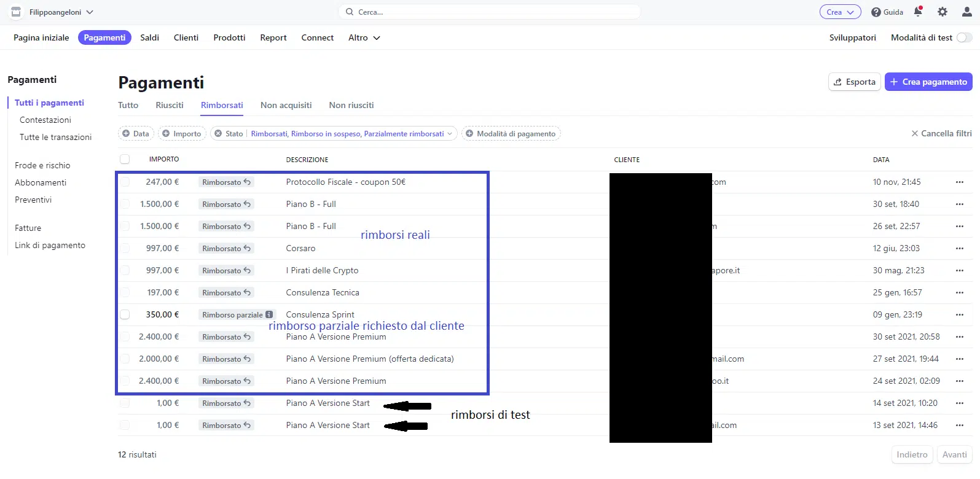Screen dimensions: 980x479
Task: Click the info icon on Rimborso parziale badge
Action: click(x=269, y=314)
